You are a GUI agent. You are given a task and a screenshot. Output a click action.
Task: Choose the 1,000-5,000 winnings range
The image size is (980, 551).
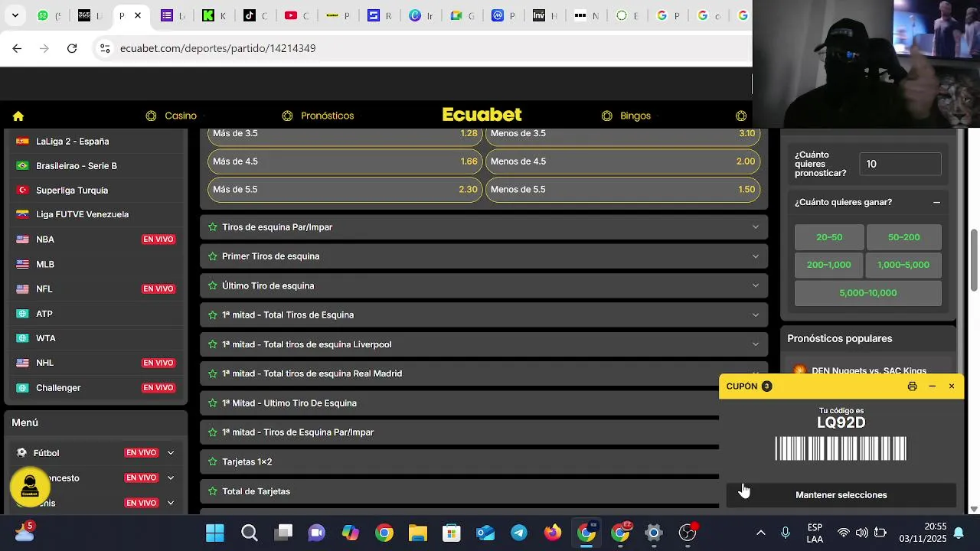click(x=903, y=265)
